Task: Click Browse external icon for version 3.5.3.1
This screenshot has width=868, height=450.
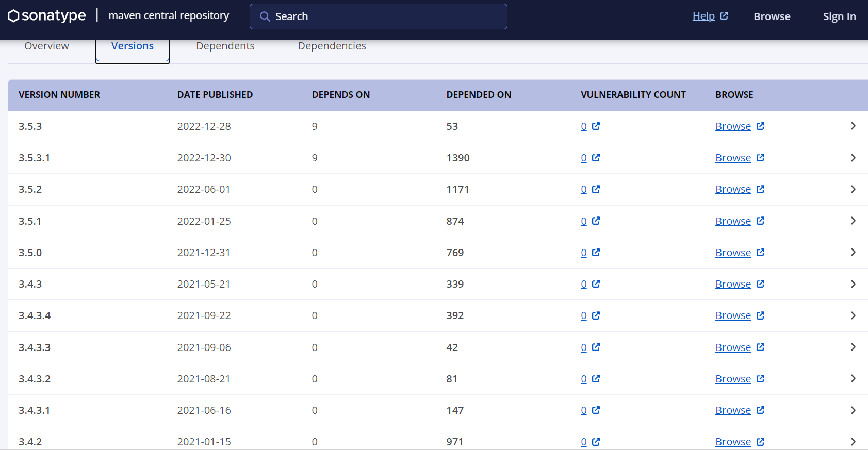Action: tap(761, 158)
